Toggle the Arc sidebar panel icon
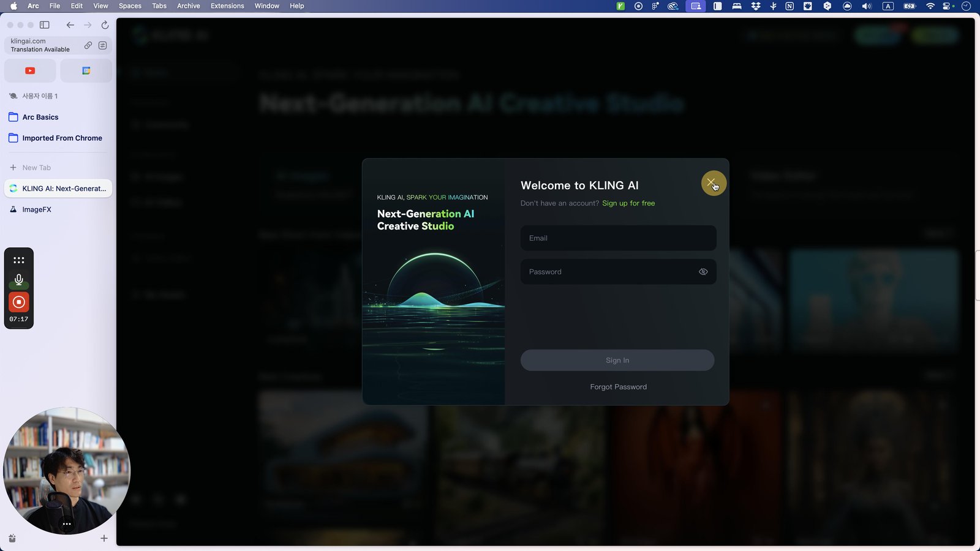 click(x=45, y=25)
